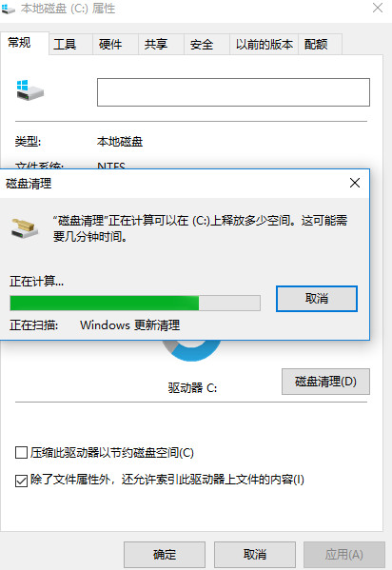
Task: Click the 磁盘清理(D) button
Action: coord(325,382)
